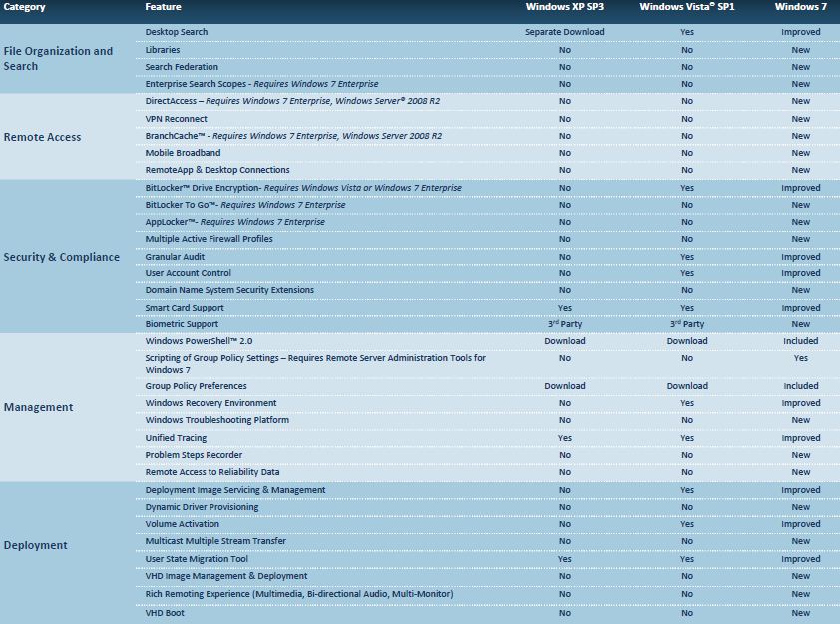Click the Feature column header

[x=163, y=7]
